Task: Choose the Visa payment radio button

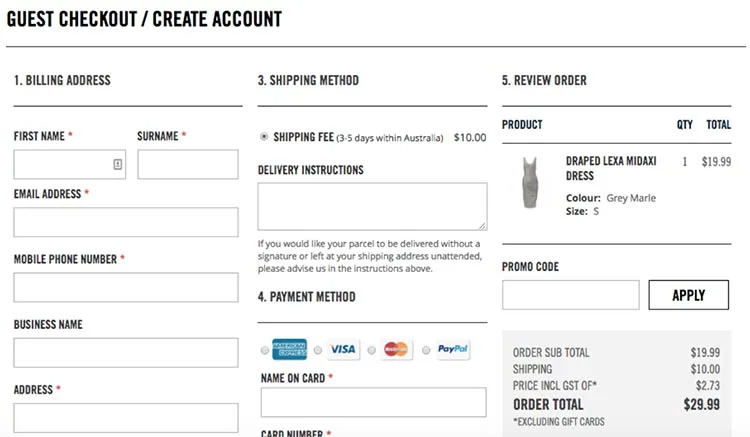Action: (318, 350)
